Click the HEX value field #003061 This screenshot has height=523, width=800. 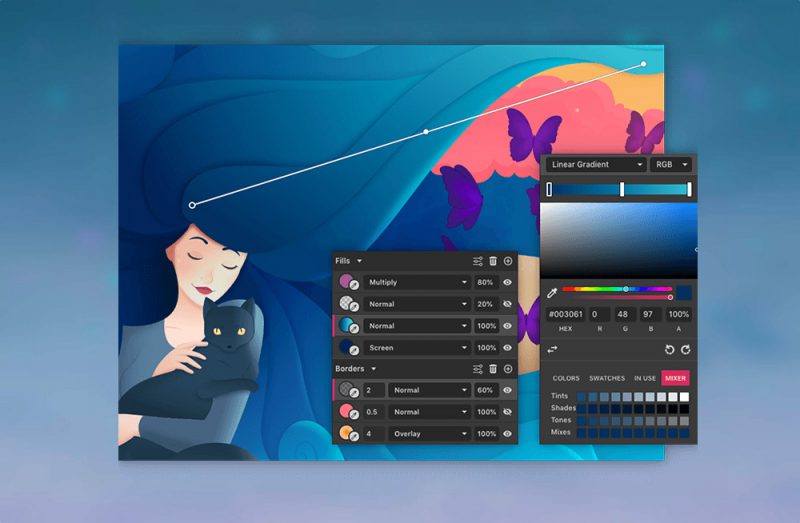[x=565, y=314]
